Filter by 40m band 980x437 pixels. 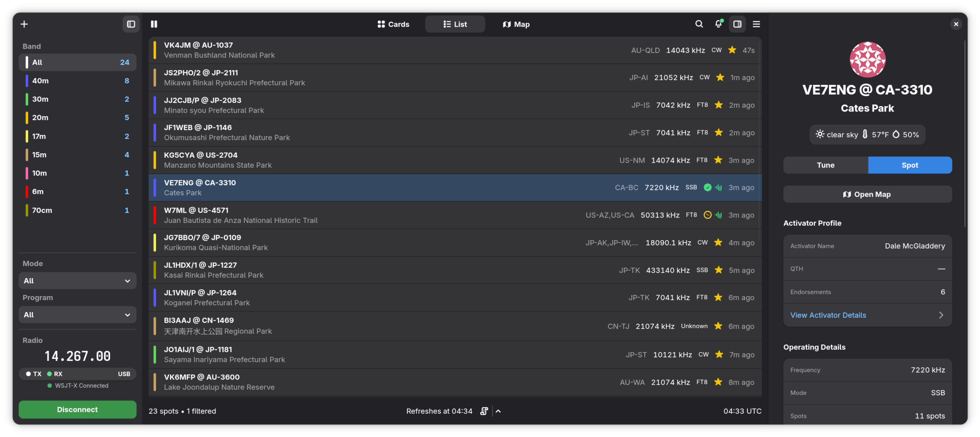click(x=77, y=81)
